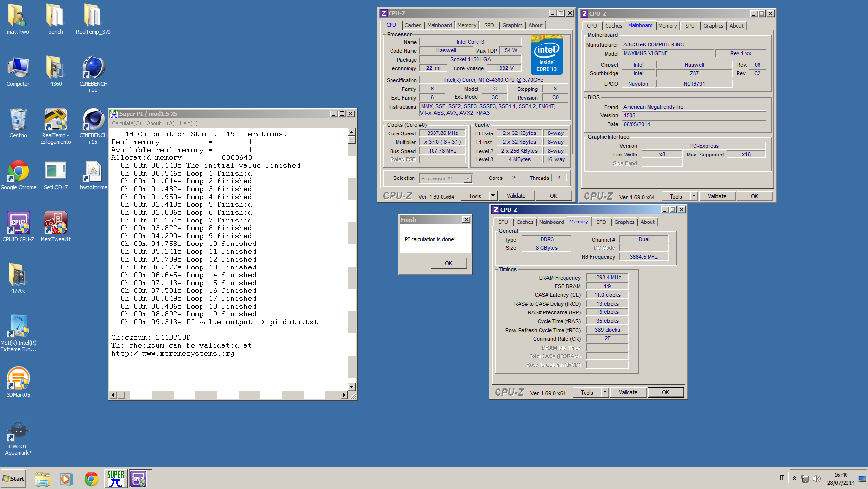Launch CINEBENCH r15 shortcut
This screenshot has width=868, height=489.
(x=93, y=126)
